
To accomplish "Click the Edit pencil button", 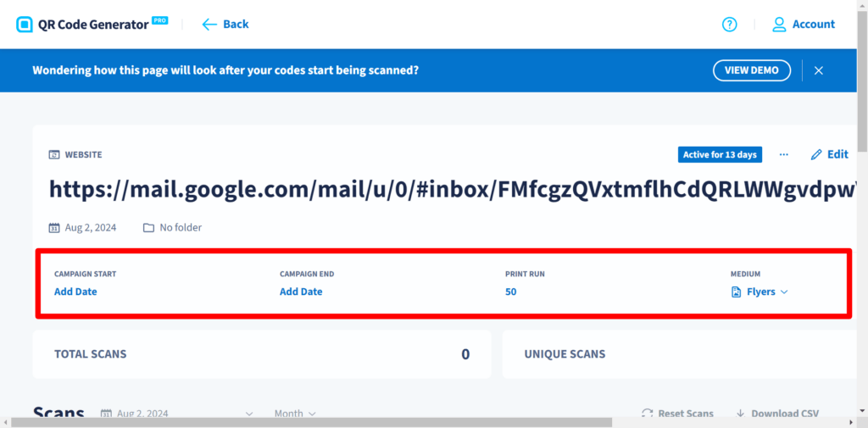I will 829,154.
